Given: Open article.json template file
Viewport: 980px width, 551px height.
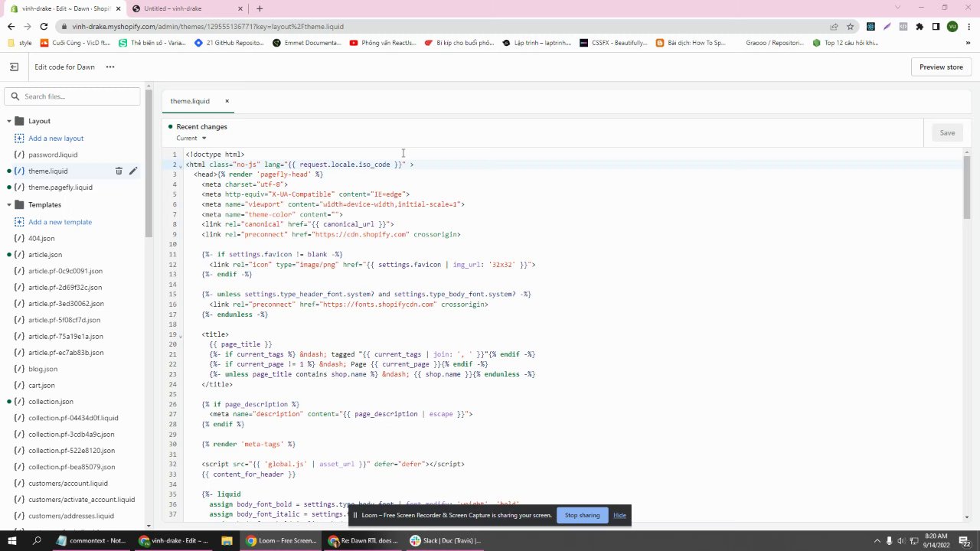Looking at the screenshot, I should (x=45, y=255).
